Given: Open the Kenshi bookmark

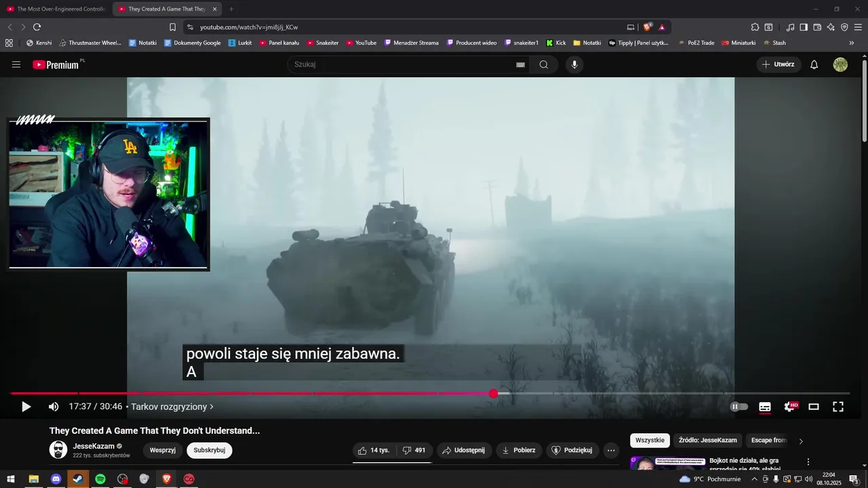Looking at the screenshot, I should point(39,43).
